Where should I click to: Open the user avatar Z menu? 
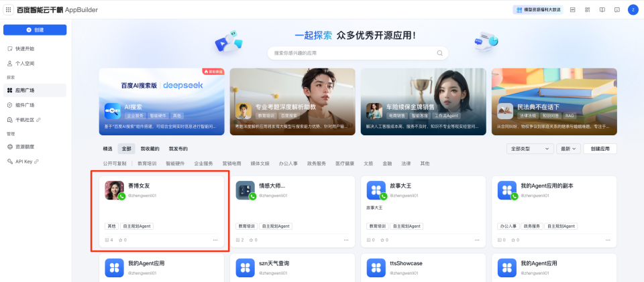point(633,9)
